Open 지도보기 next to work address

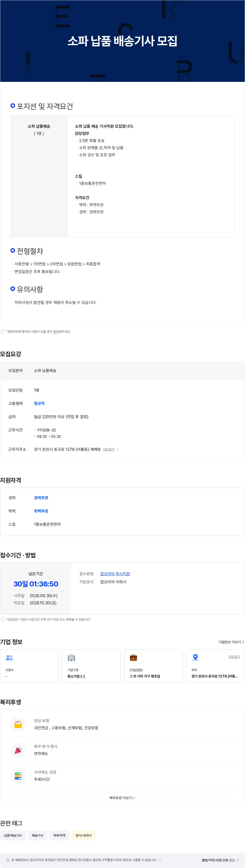[109, 450]
